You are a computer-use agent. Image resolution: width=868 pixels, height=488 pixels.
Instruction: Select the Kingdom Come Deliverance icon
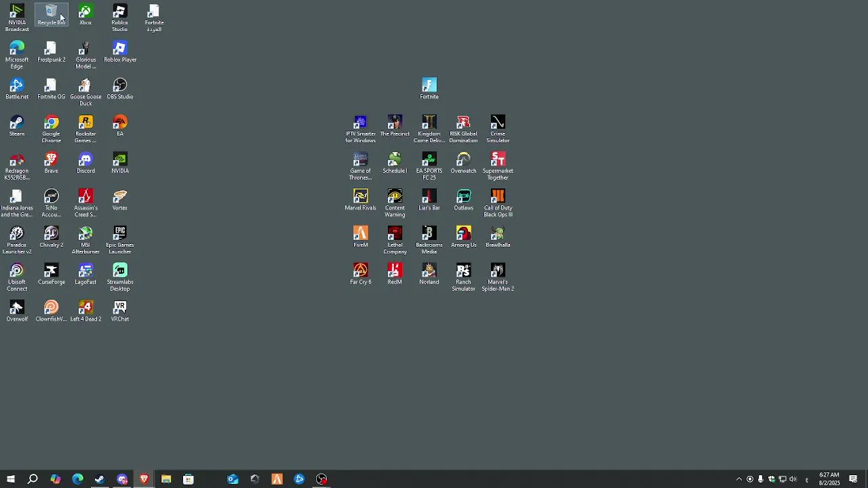[x=429, y=129]
